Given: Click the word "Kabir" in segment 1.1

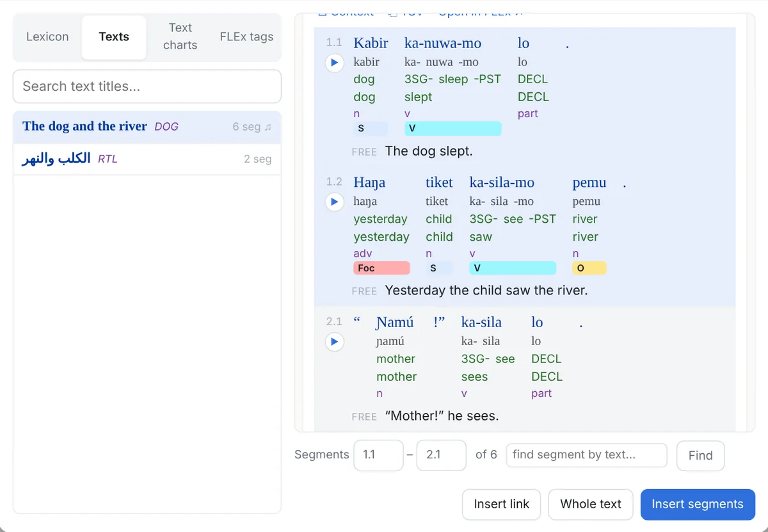Looking at the screenshot, I should 371,43.
